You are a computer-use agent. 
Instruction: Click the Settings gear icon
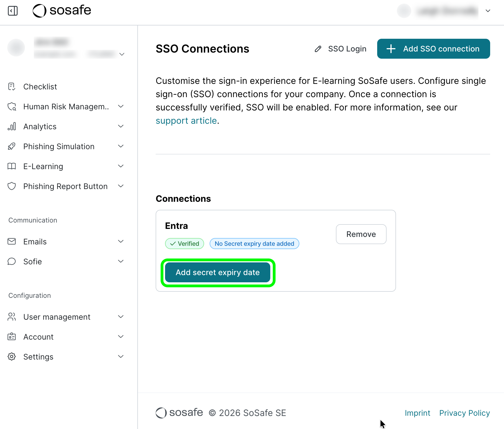[x=12, y=357]
